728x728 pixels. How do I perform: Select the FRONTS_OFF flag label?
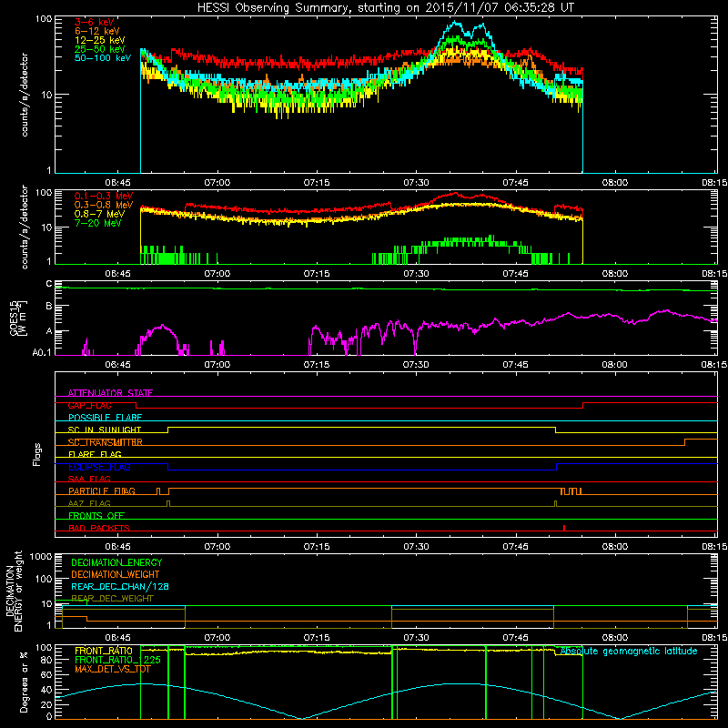(x=96, y=515)
